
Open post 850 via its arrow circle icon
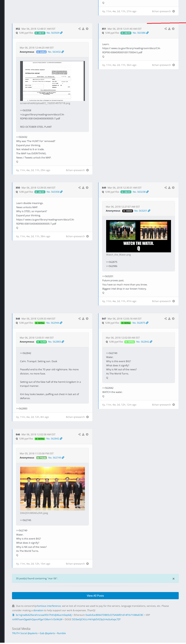pyautogui.click(x=87, y=188)
